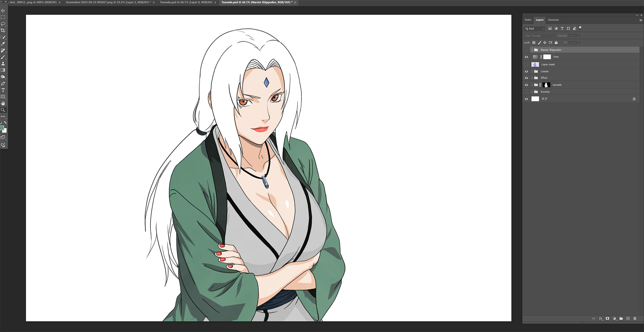The width and height of the screenshot is (644, 332).
Task: Click the Lock transparent pixels icon
Action: point(534,43)
